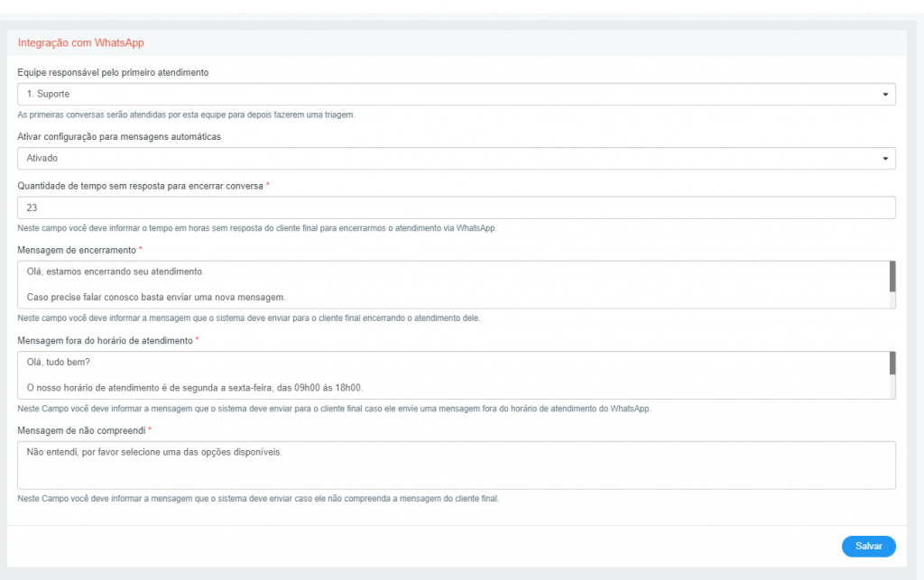
Task: Click the text 'Caso precise falar conosco'
Action: tap(156, 298)
